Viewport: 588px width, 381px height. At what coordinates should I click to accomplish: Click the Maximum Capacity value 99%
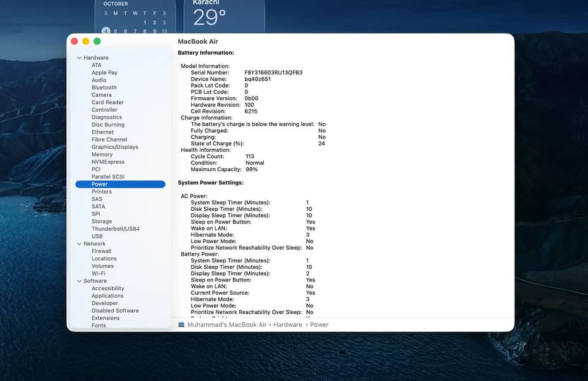252,170
